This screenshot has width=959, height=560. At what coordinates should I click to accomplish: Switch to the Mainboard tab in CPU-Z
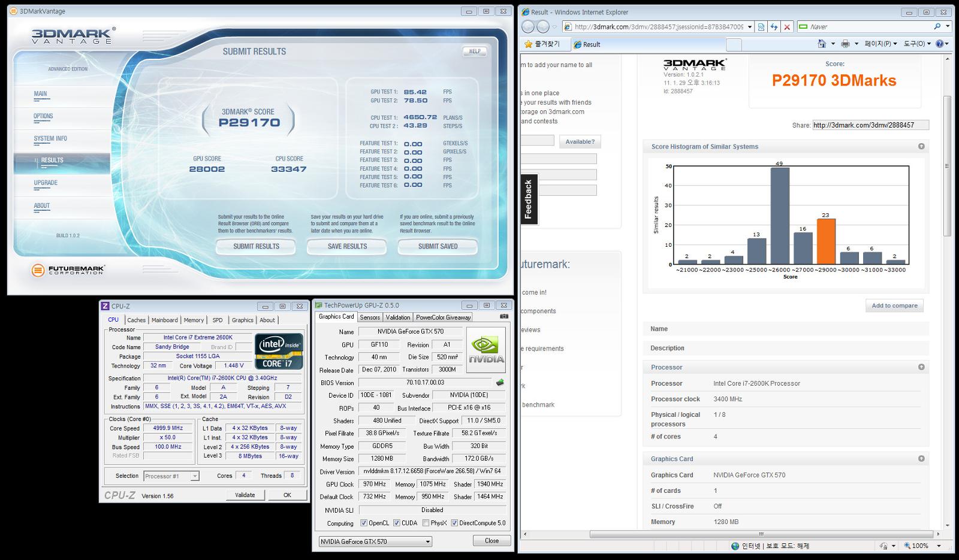[x=164, y=320]
